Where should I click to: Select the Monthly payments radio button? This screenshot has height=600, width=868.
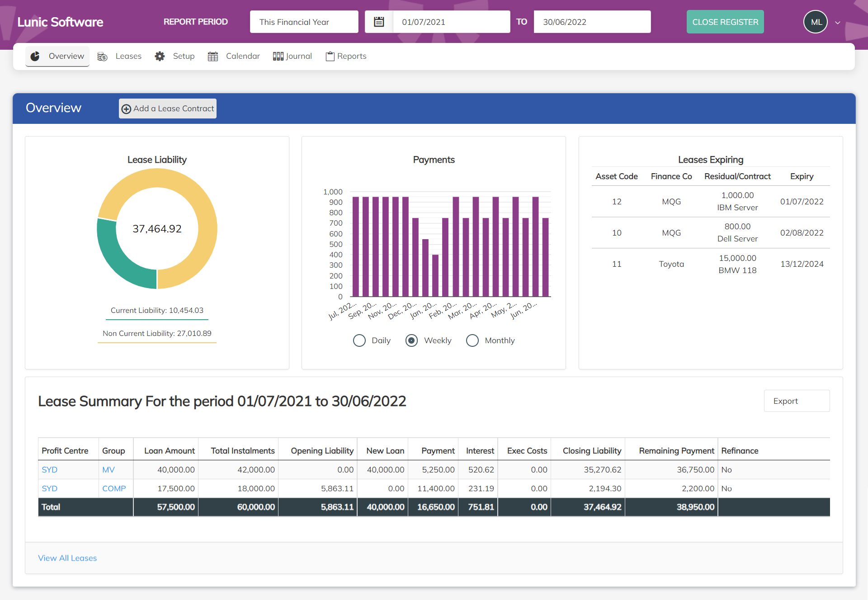click(472, 340)
